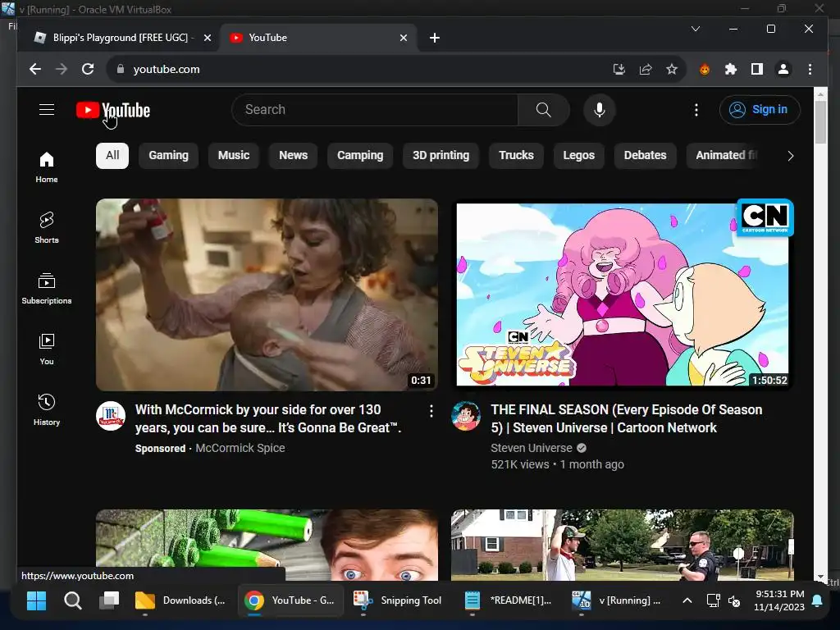Open Downloads folder on taskbar

click(181, 600)
